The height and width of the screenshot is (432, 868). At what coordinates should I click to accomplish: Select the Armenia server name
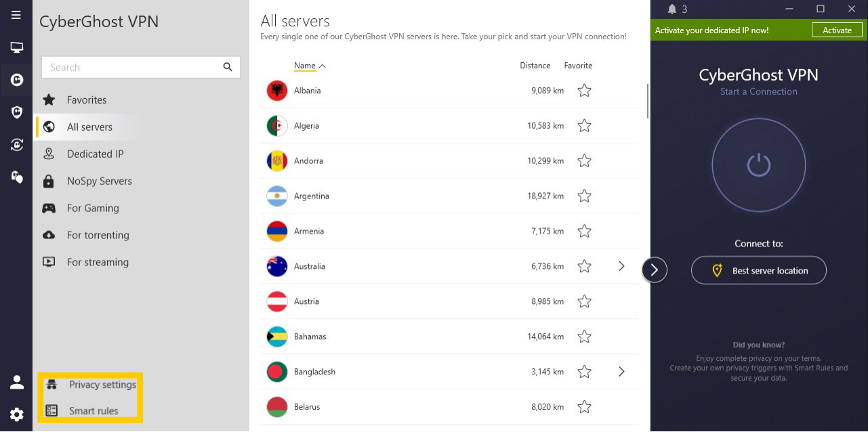tap(309, 231)
